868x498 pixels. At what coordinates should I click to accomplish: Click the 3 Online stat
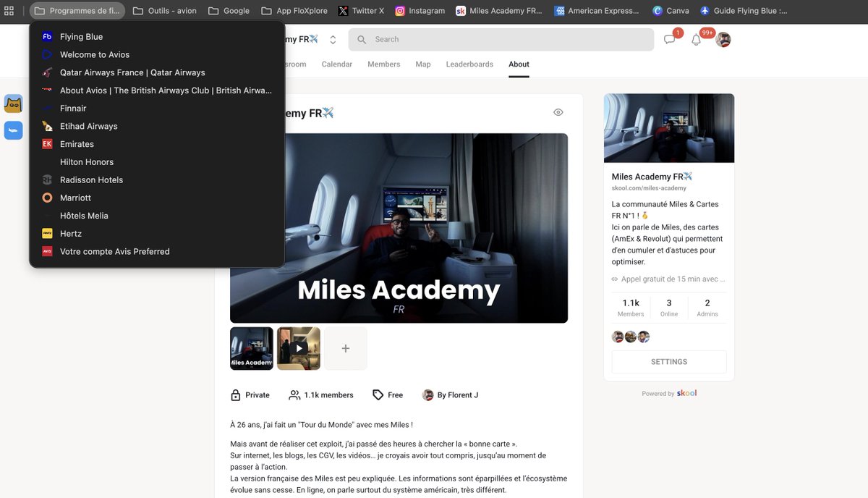pos(669,308)
